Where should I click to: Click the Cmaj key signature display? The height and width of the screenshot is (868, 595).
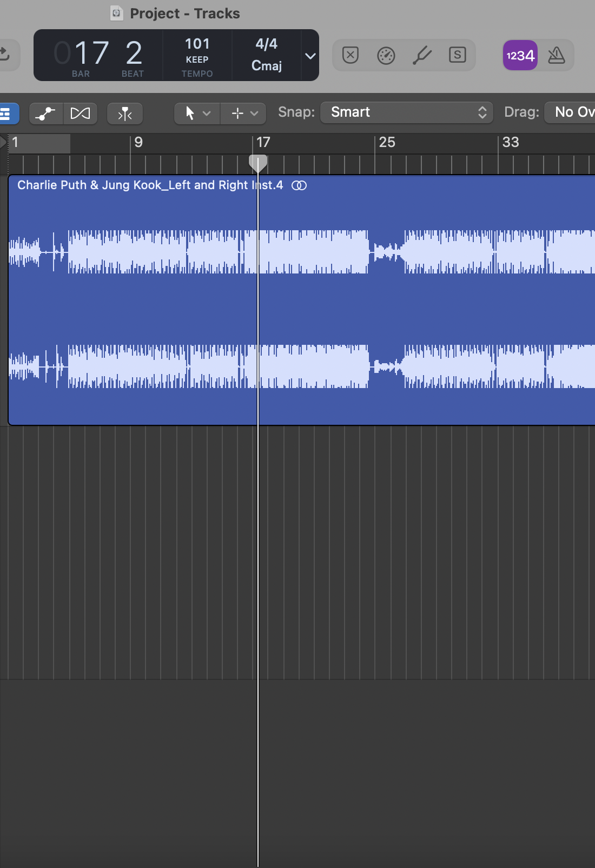coord(266,66)
